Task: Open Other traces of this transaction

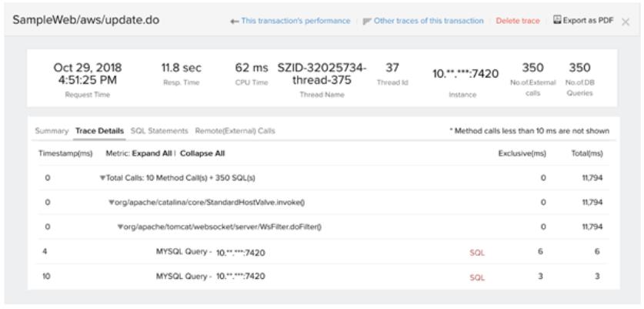Action: click(x=429, y=21)
